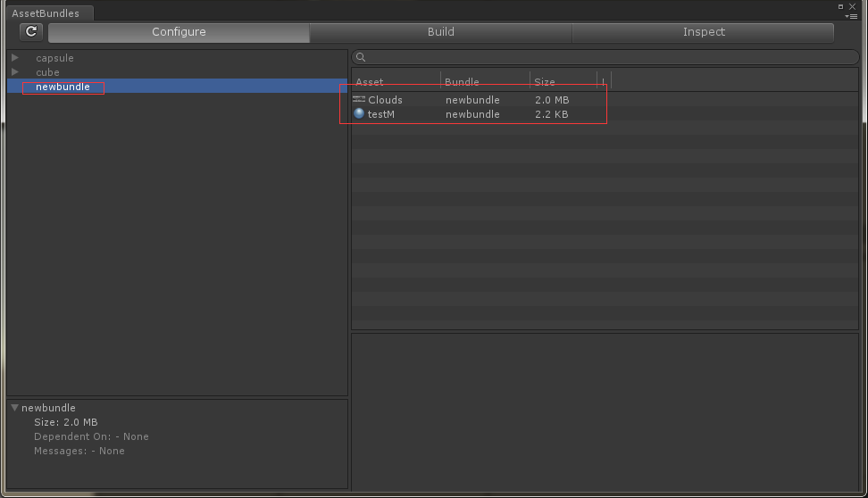The image size is (868, 498).
Task: Select the capsule bundle entry
Action: click(x=54, y=58)
